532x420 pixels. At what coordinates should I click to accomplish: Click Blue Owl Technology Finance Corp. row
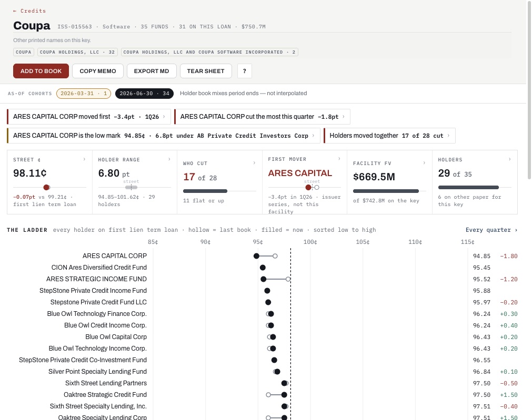262,314
